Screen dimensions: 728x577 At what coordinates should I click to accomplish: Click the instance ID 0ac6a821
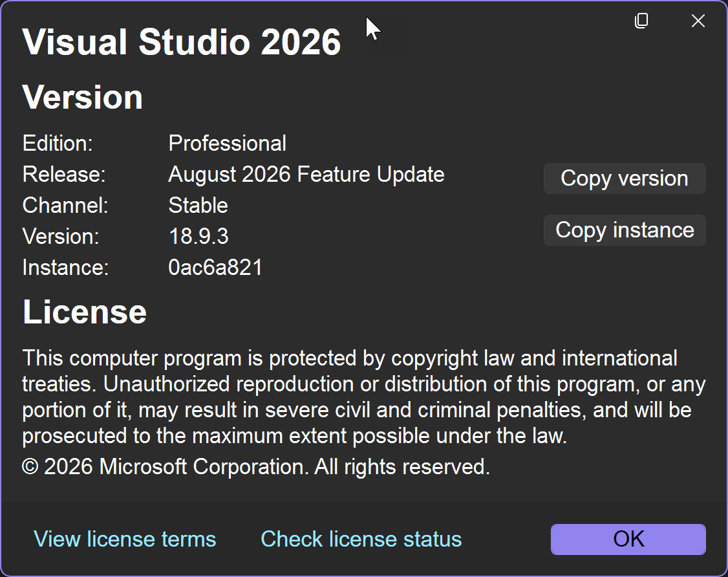[215, 268]
